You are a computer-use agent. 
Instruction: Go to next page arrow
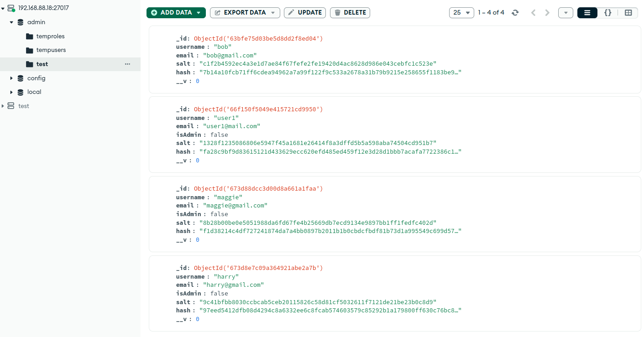click(547, 13)
